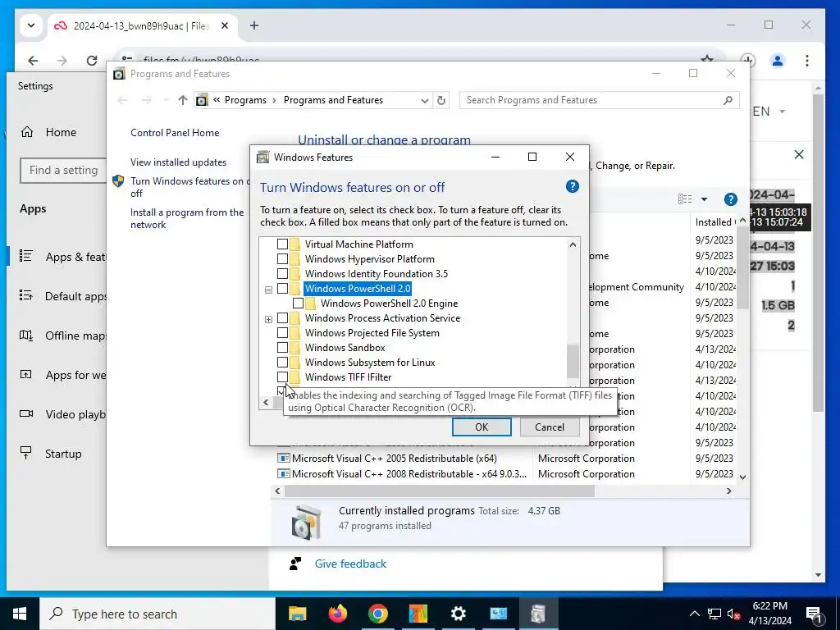The width and height of the screenshot is (840, 630).
Task: Select Windows Features taskbar icon
Action: 538,614
